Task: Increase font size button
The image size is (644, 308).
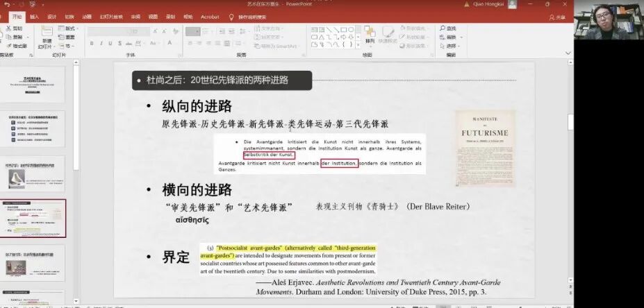Action: tap(155, 31)
